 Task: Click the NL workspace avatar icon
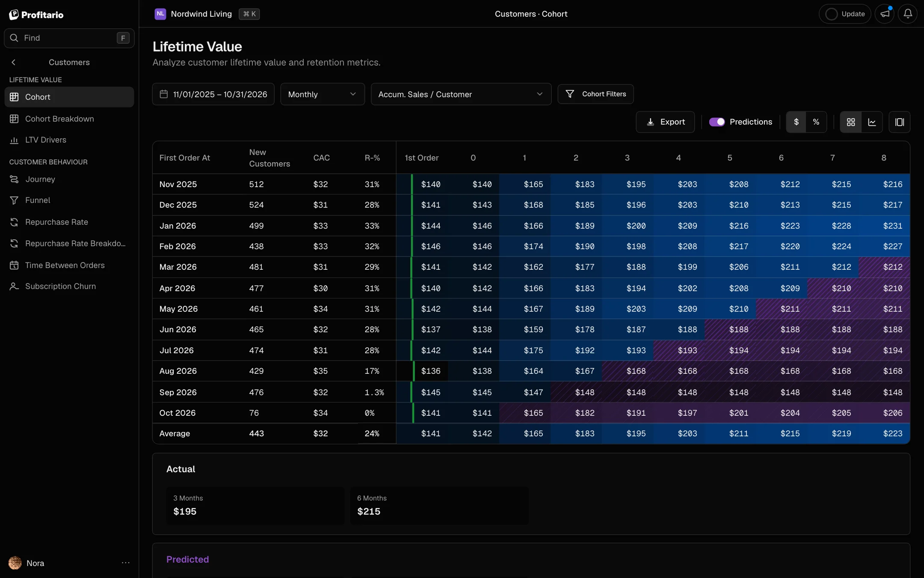coord(160,14)
